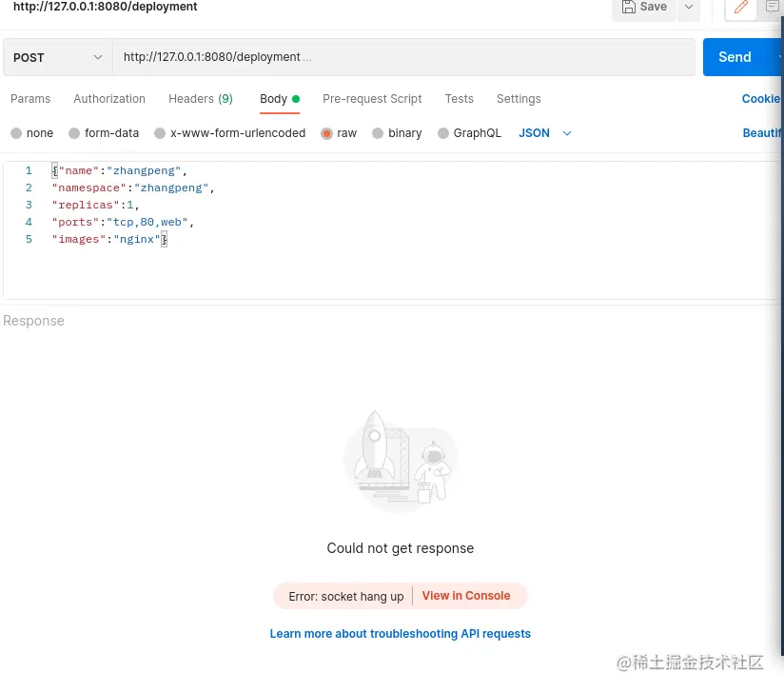Select the Body tab
Viewport: 784px width, 692px height.
tap(279, 99)
